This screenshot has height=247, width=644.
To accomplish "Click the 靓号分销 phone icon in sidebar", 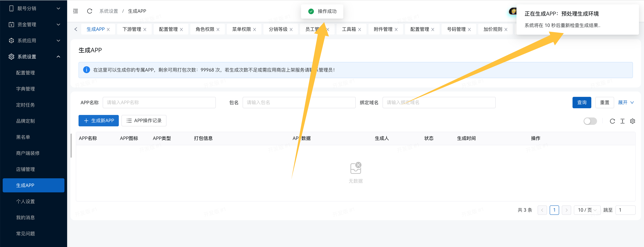I will (11, 8).
